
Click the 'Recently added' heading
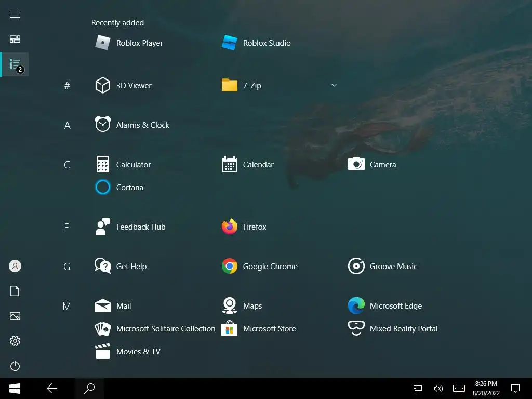(x=117, y=23)
